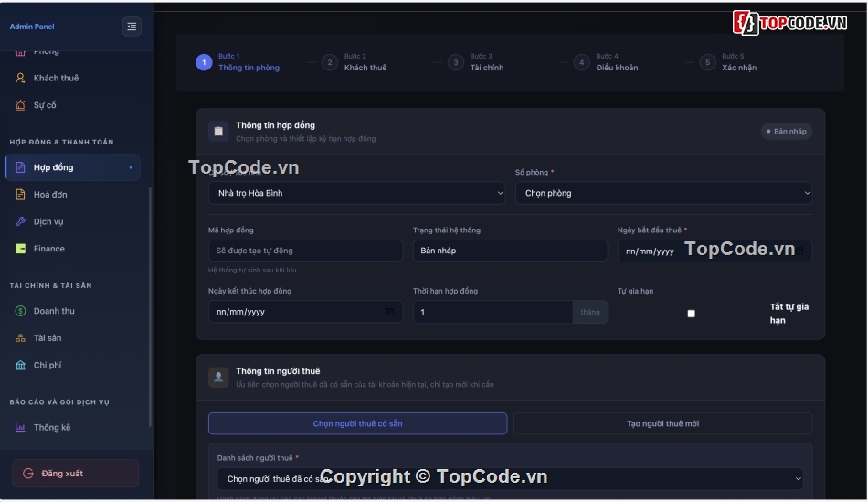Select Chọn người thuê có sẵn tab
868x502 pixels.
pyautogui.click(x=357, y=423)
